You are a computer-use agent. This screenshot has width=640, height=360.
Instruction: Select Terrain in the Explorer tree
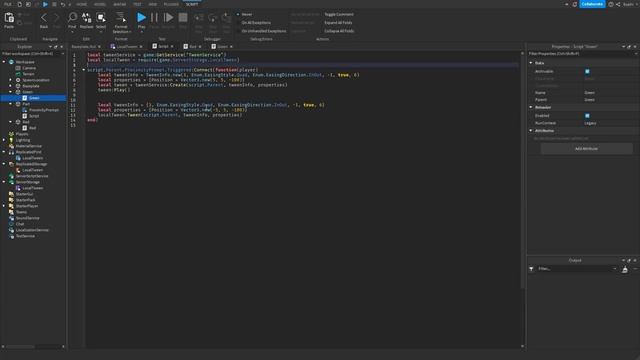[28, 74]
